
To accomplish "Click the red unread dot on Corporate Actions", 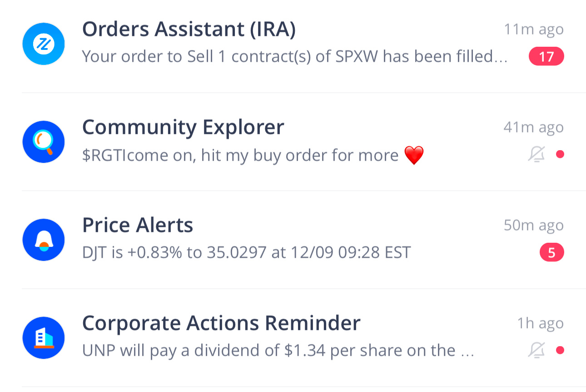I will [560, 350].
